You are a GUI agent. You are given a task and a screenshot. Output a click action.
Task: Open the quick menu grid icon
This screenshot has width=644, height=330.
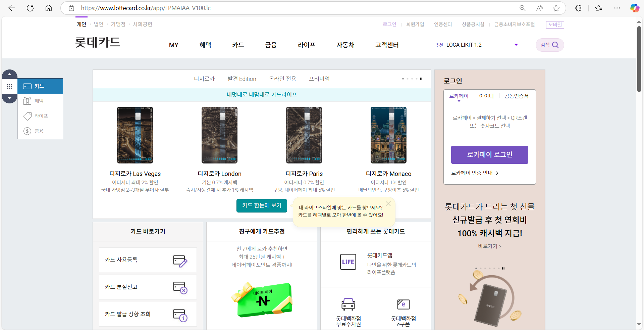pyautogui.click(x=9, y=86)
